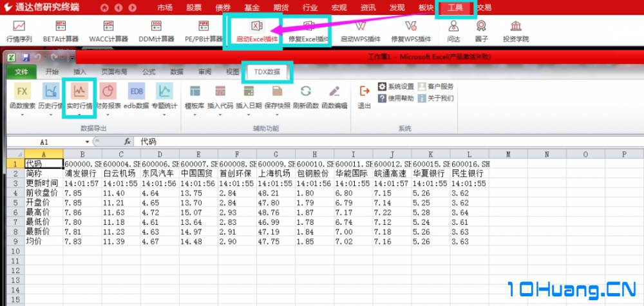The image size is (644, 306).
Task: Expand the 函数搜索 dropdown arrow
Action: coord(22,115)
